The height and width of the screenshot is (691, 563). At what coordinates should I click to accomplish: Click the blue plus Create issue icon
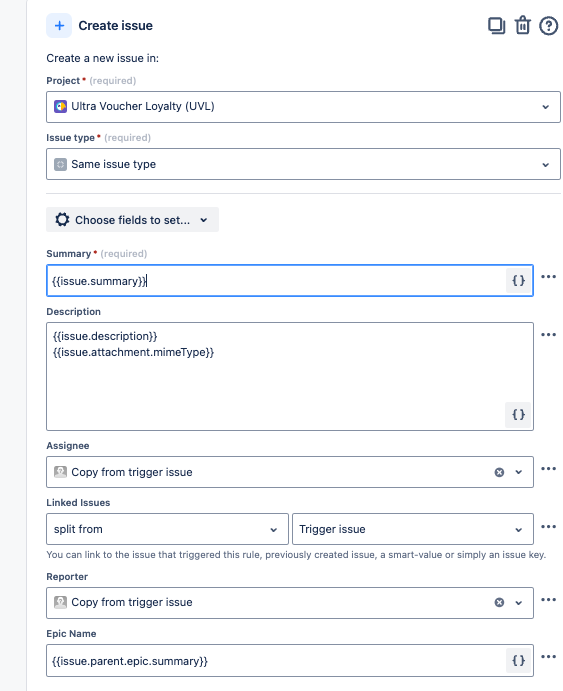point(59,26)
